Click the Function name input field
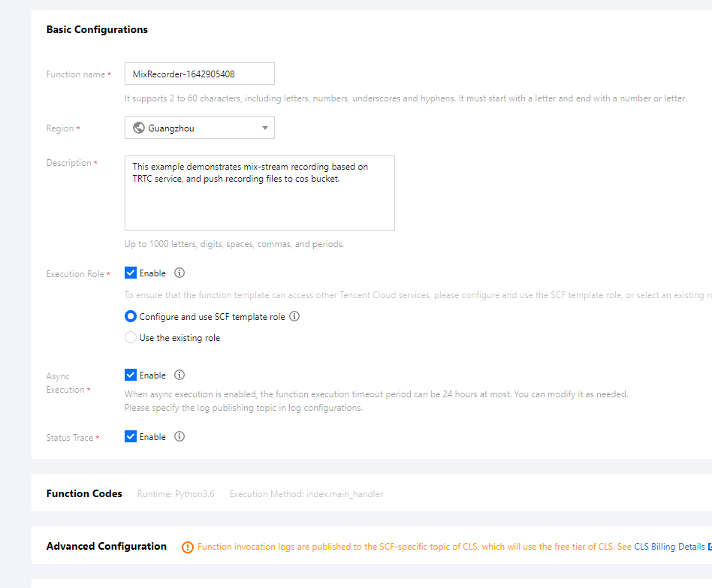This screenshot has width=712, height=588. 199,74
